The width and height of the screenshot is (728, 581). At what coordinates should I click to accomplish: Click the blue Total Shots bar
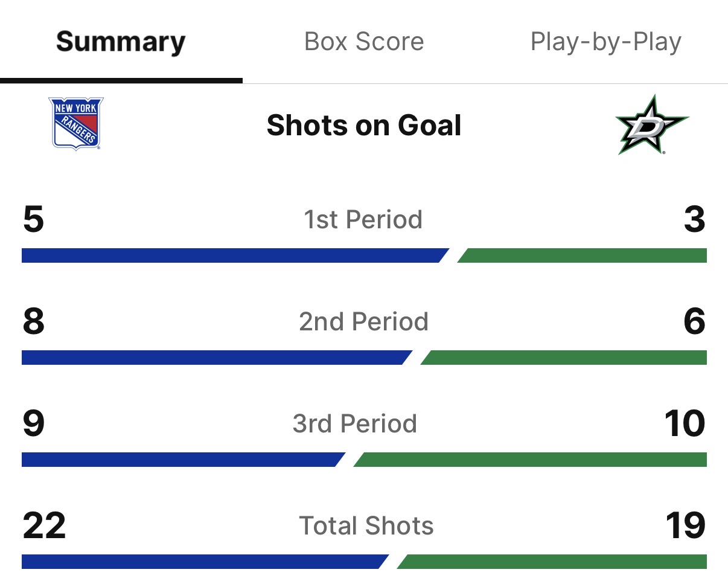pyautogui.click(x=202, y=562)
